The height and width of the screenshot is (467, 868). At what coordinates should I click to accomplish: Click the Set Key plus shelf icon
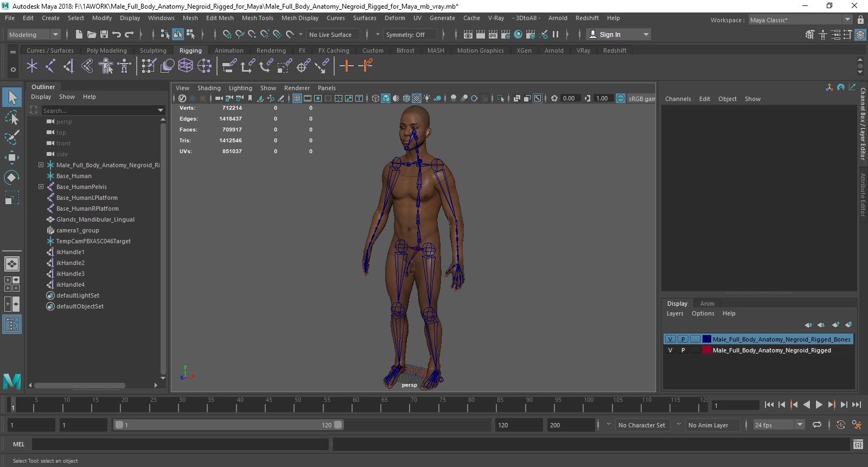[346, 66]
